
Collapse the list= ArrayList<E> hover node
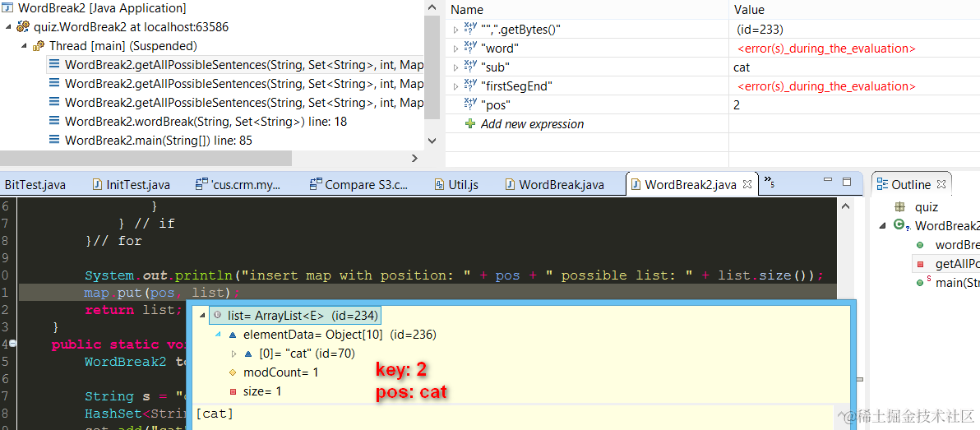201,316
